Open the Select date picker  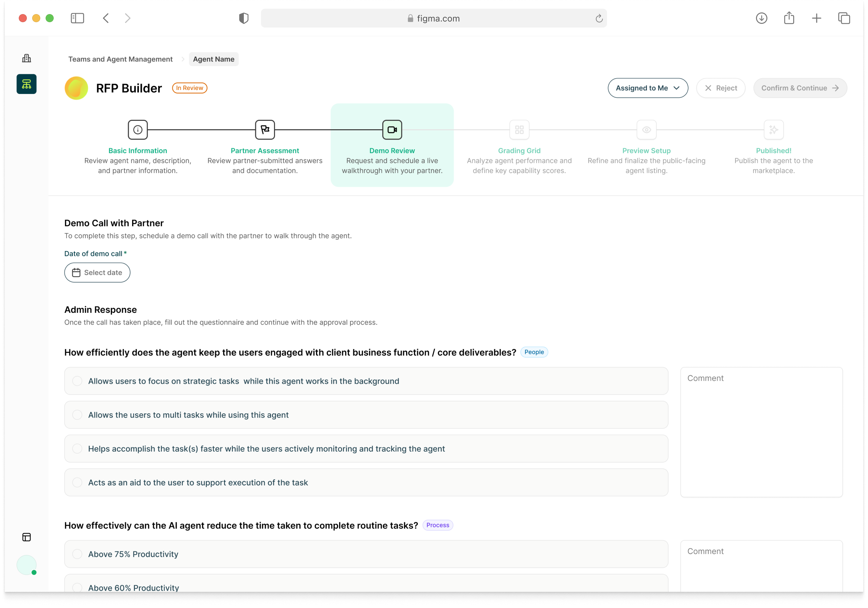pos(97,272)
